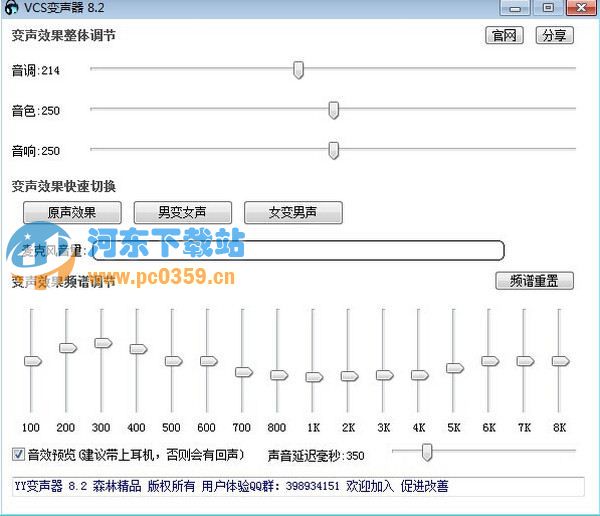This screenshot has height=516, width=600.
Task: Click the 4K equalizer slider thumb
Action: click(x=420, y=375)
